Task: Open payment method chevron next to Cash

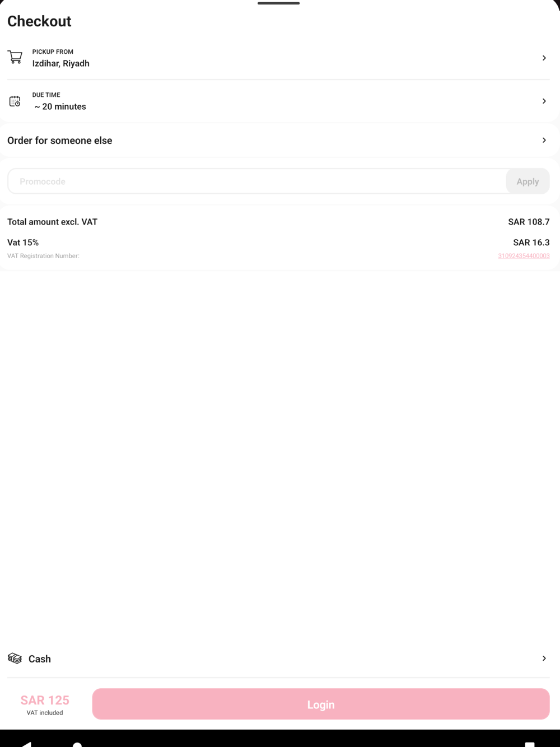Action: point(544,659)
